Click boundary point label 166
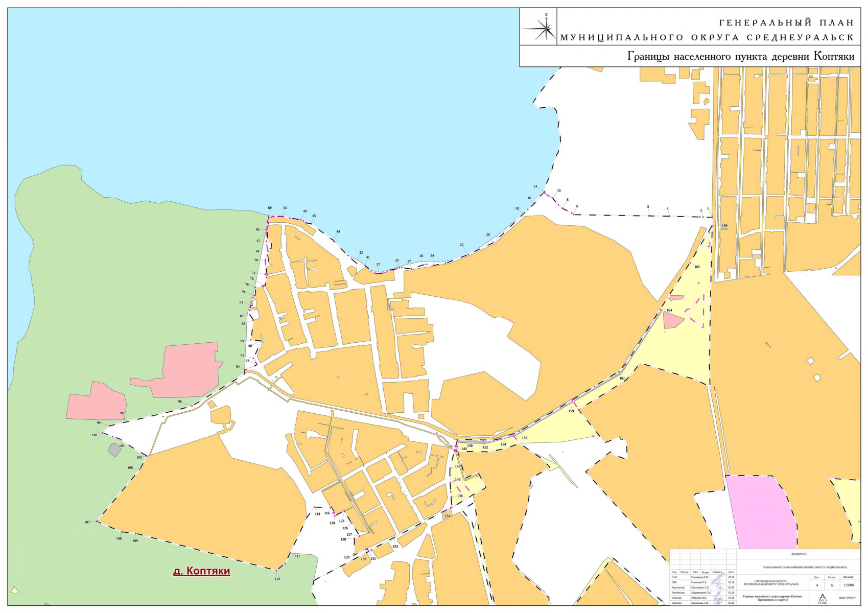The height and width of the screenshot is (613, 868). click(724, 225)
